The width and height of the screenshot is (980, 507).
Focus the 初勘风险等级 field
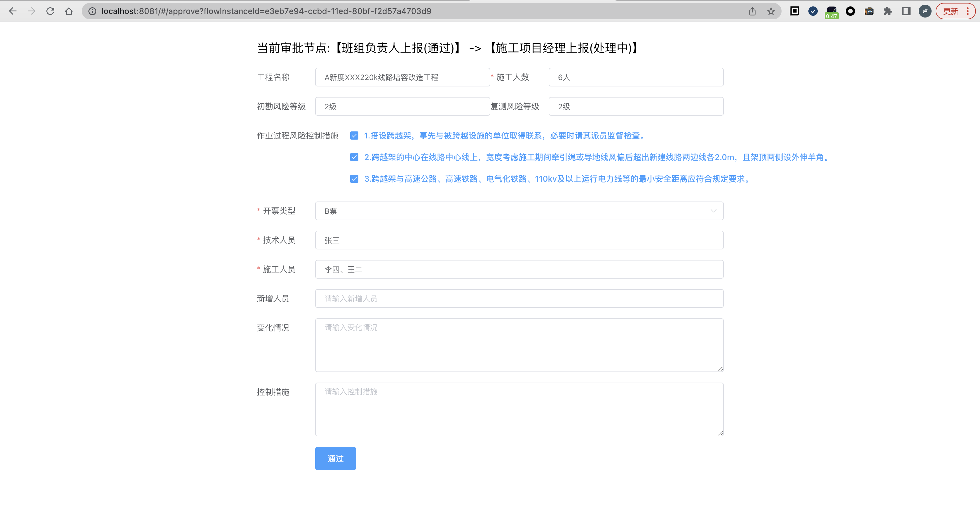[x=402, y=107]
